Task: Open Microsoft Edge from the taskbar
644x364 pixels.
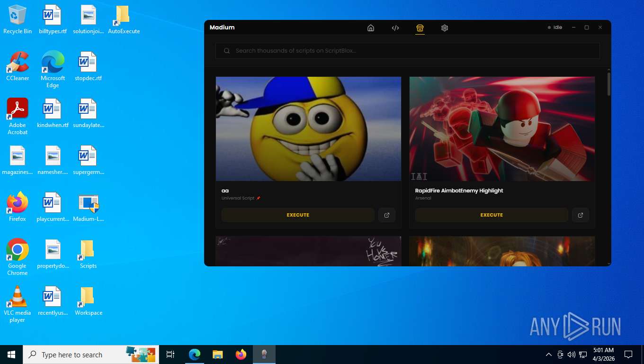Action: 195,355
